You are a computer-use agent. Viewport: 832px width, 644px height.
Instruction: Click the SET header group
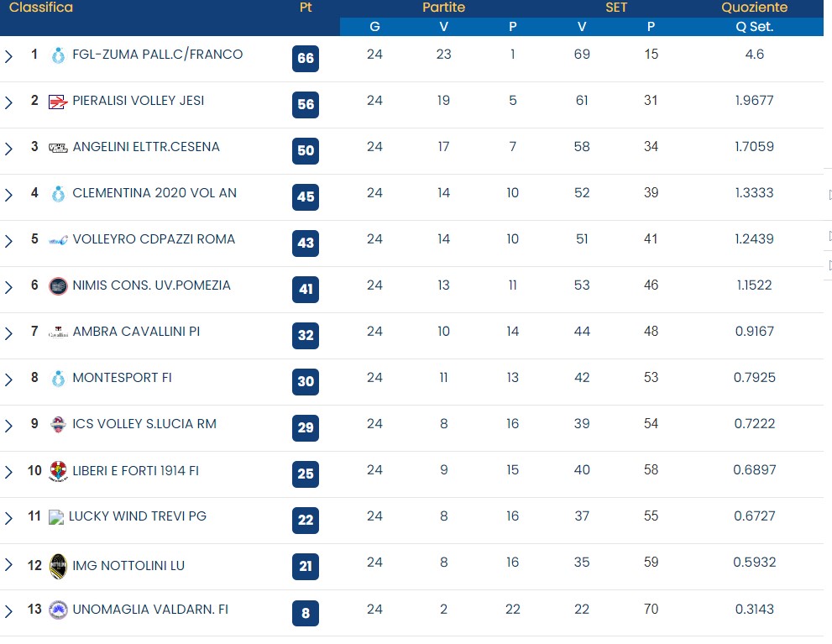click(616, 8)
